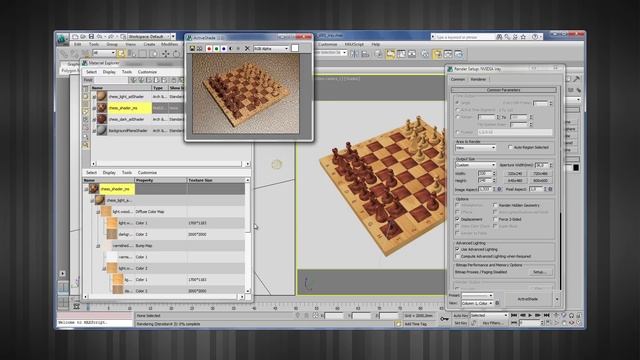Open the Edit menu in the main menu bar
The image size is (640, 360).
coord(77,44)
